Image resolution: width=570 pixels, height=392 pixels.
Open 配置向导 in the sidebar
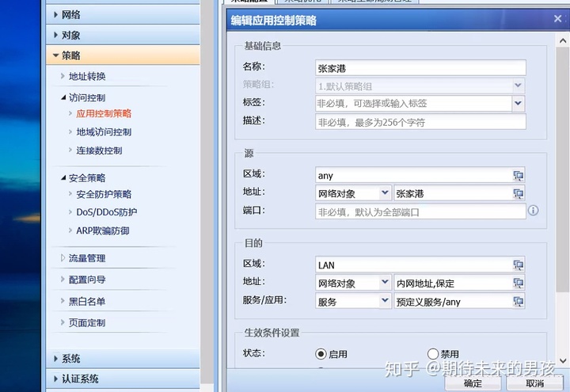pos(87,280)
